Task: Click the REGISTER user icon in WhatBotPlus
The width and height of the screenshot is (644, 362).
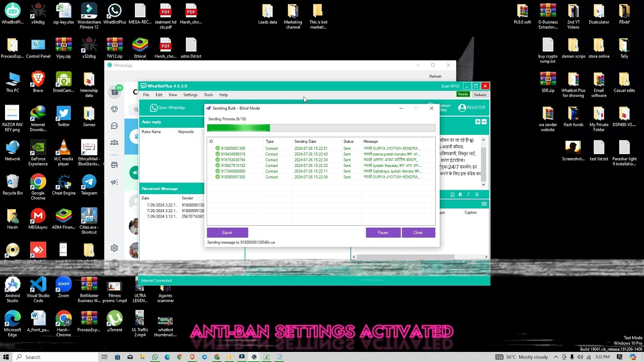Action: [462, 108]
